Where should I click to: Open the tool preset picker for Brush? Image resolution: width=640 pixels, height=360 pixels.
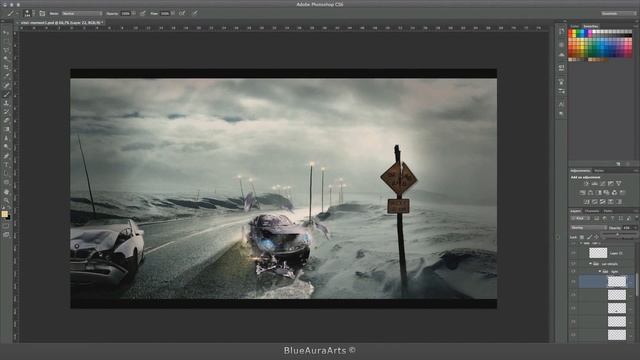12,13
